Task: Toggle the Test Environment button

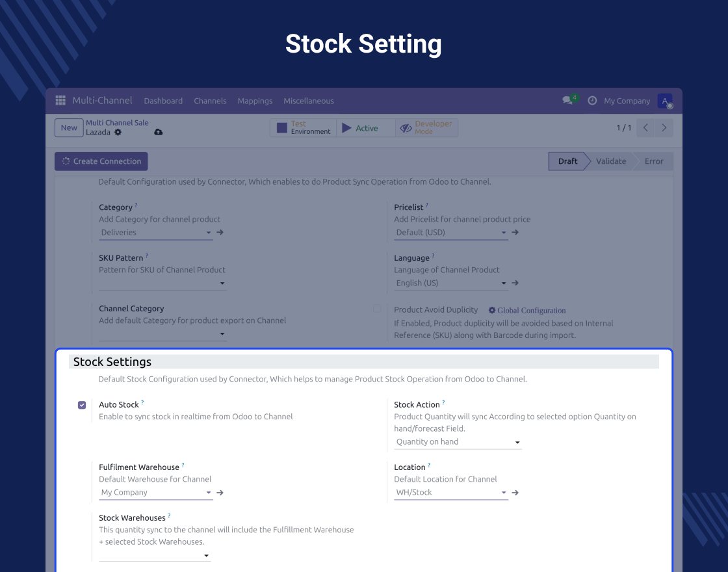Action: click(x=303, y=127)
